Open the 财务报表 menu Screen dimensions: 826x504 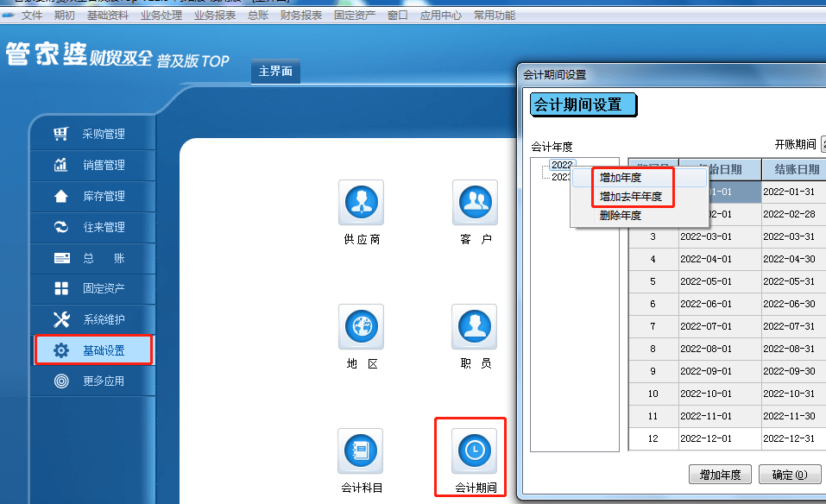(301, 16)
